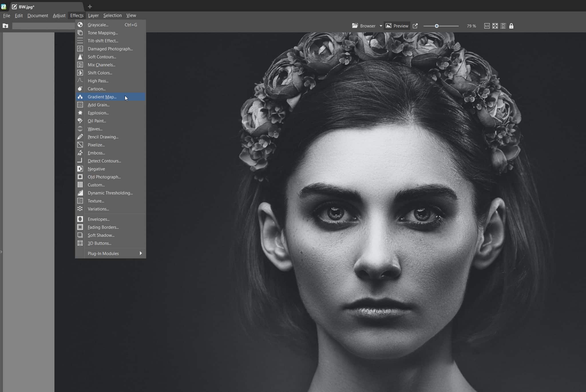Toggle the Preview mode button
This screenshot has width=586, height=392.
[x=397, y=26]
